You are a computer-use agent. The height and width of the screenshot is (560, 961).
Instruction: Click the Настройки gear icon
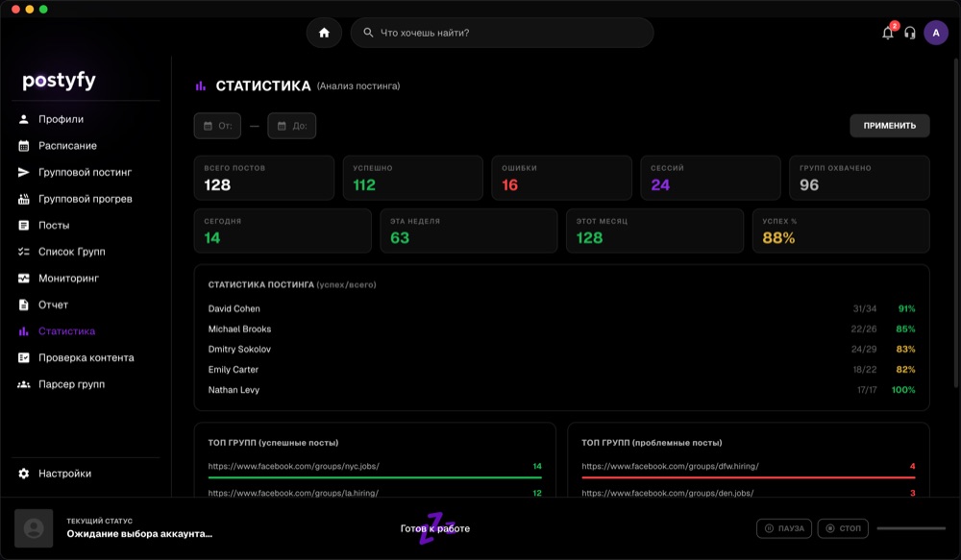click(x=24, y=474)
